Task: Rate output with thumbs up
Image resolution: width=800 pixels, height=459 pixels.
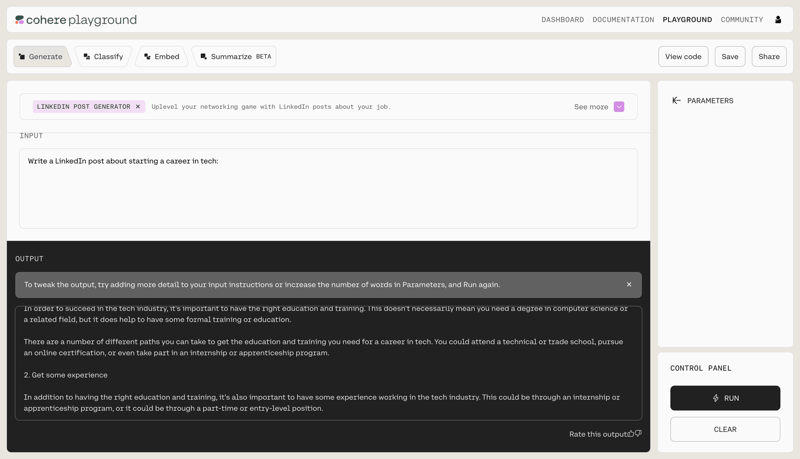Action: (631, 434)
